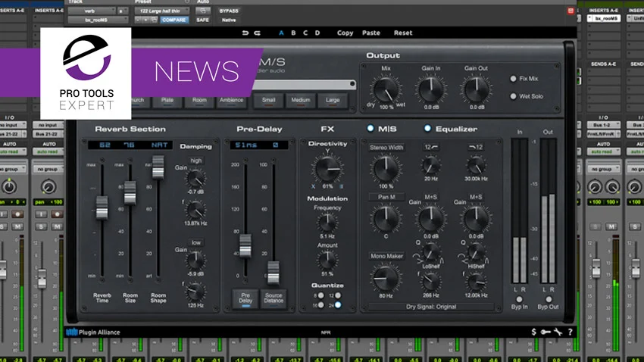The width and height of the screenshot is (644, 362).
Task: Click the Plugin Alliance logo
Action: pyautogui.click(x=93, y=332)
